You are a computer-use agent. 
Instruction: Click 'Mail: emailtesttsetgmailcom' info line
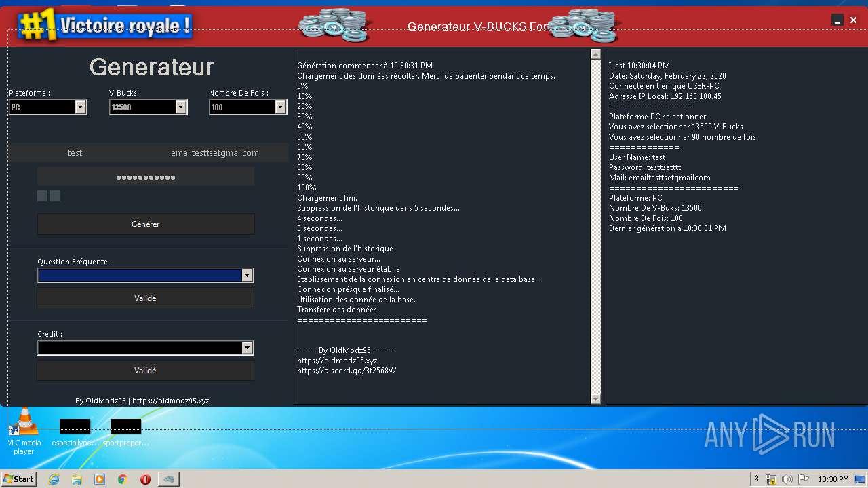click(660, 178)
